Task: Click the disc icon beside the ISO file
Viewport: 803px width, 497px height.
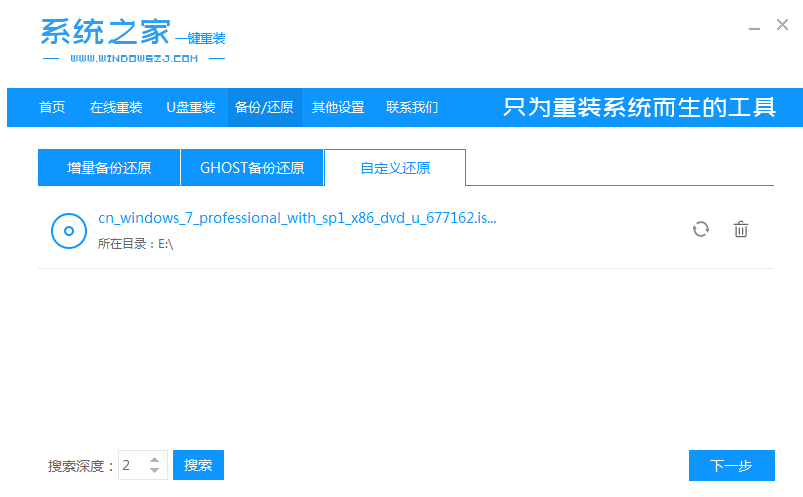Action: (x=68, y=230)
